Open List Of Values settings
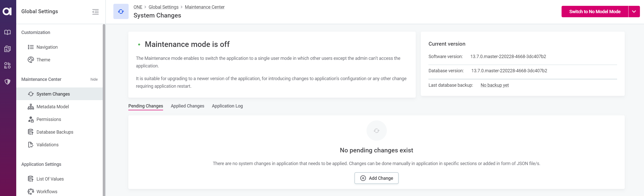The image size is (644, 196). 50,179
